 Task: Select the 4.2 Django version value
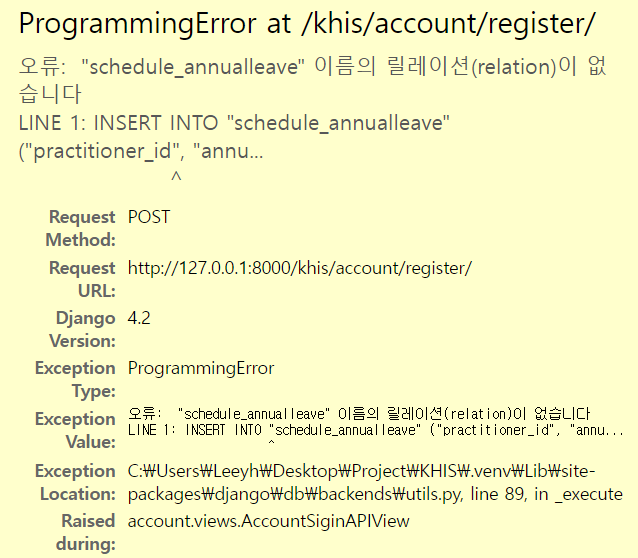coord(139,318)
